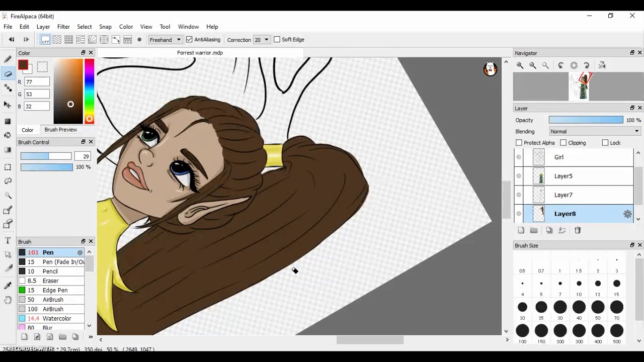This screenshot has width=644, height=362.
Task: Open the Filter menu
Action: (63, 27)
